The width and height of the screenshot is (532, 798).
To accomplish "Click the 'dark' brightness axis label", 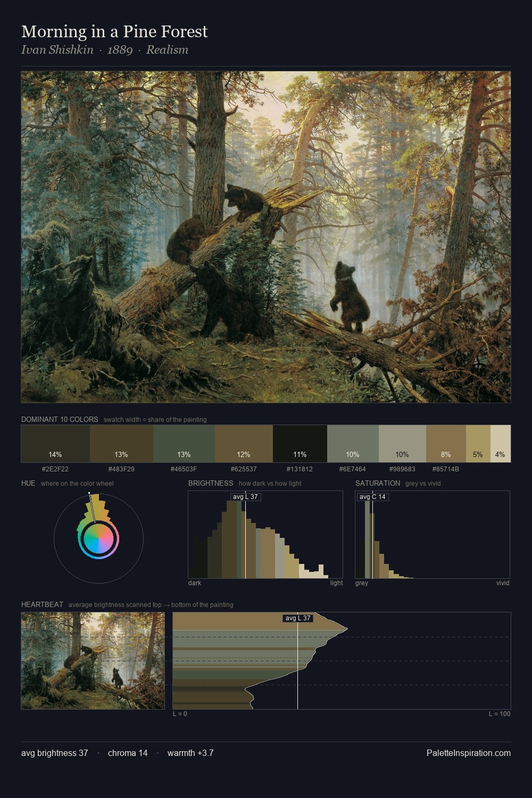I will pos(195,583).
